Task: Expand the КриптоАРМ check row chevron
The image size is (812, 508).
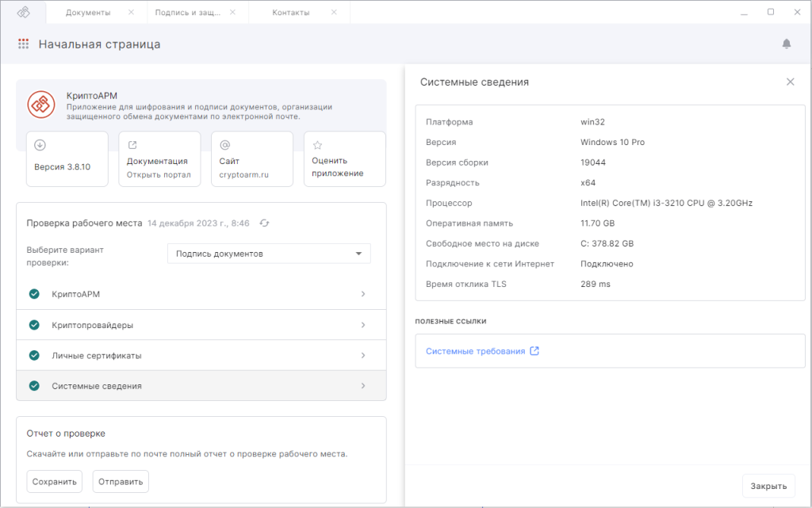Action: point(363,294)
